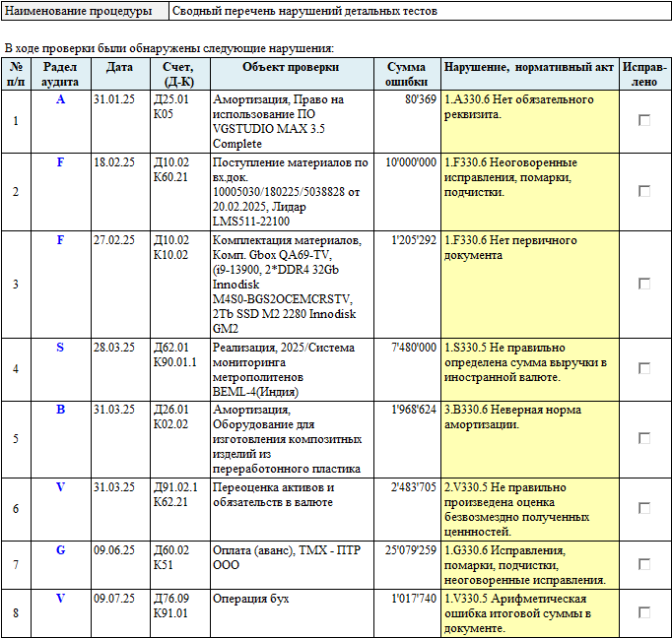672x638 pixels.
Task: Tick the corrected checkbox in row 4
Action: tap(644, 368)
